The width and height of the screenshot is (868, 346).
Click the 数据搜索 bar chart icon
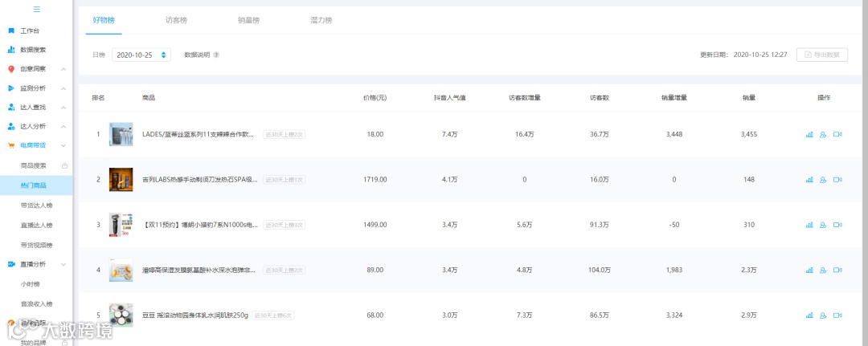click(11, 50)
